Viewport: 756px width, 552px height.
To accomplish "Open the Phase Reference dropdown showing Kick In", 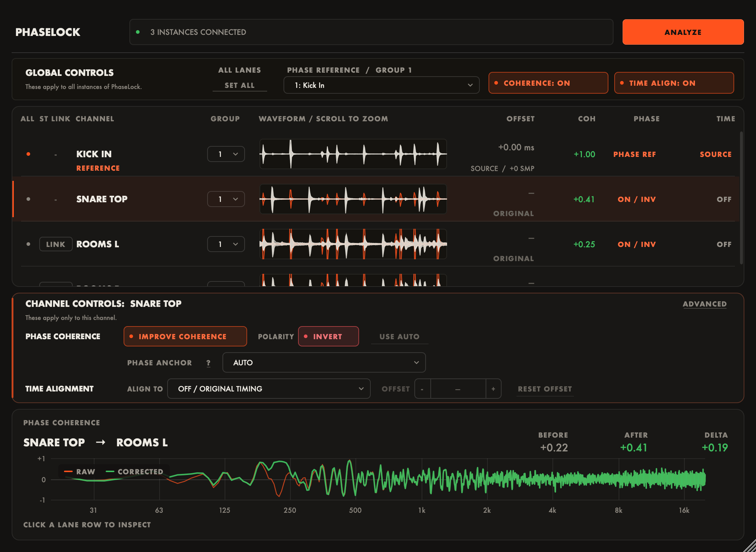I will pyautogui.click(x=381, y=85).
